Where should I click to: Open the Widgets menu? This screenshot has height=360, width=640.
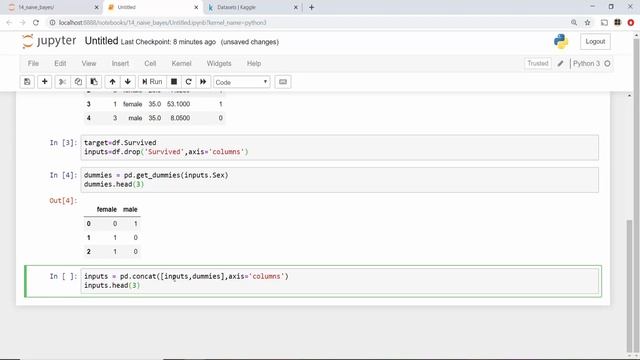click(219, 64)
